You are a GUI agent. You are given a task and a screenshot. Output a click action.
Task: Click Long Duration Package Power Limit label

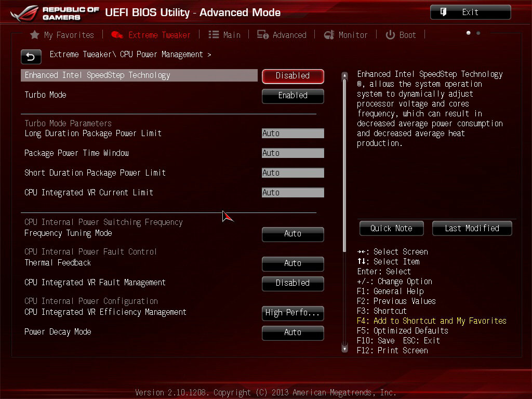tap(93, 134)
